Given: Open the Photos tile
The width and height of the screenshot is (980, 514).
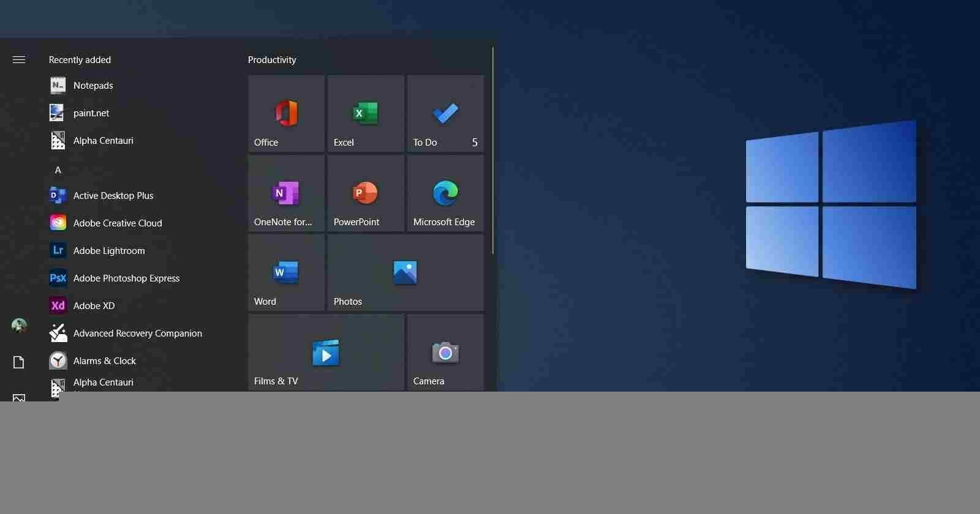Looking at the screenshot, I should point(405,272).
